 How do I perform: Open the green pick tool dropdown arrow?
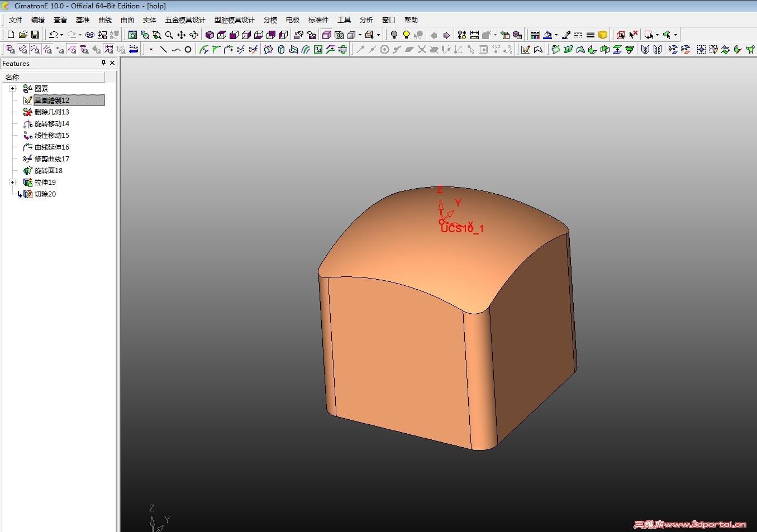coord(675,35)
